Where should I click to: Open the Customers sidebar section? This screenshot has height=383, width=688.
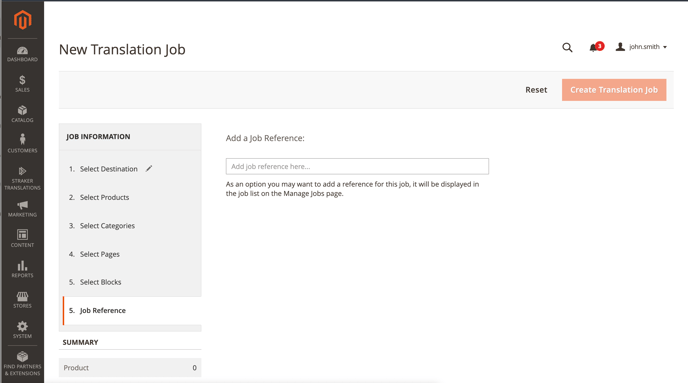point(22,143)
